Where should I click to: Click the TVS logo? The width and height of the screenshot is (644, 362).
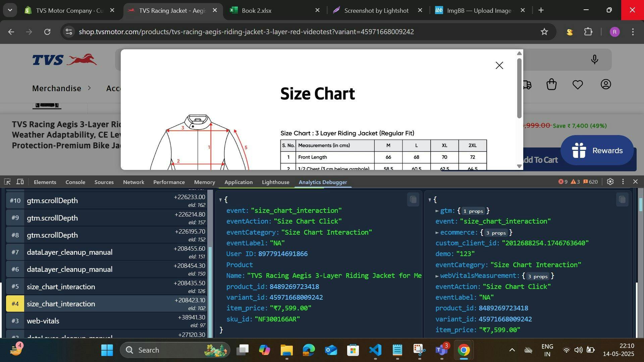(65, 60)
